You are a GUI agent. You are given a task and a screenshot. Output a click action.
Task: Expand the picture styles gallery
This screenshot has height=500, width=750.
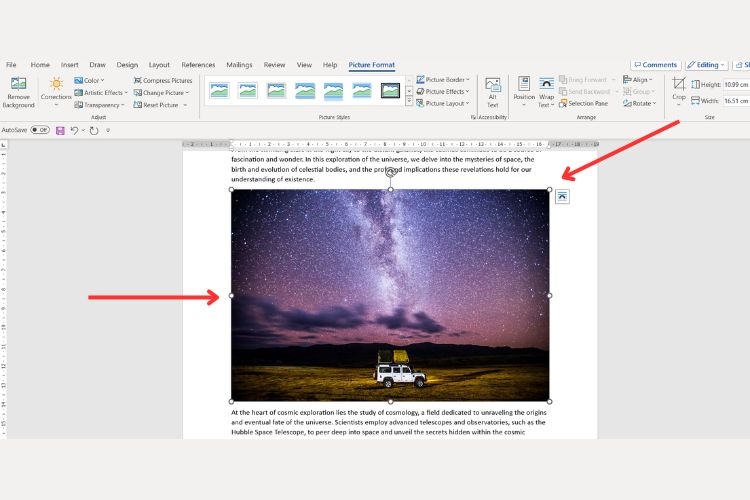409,101
